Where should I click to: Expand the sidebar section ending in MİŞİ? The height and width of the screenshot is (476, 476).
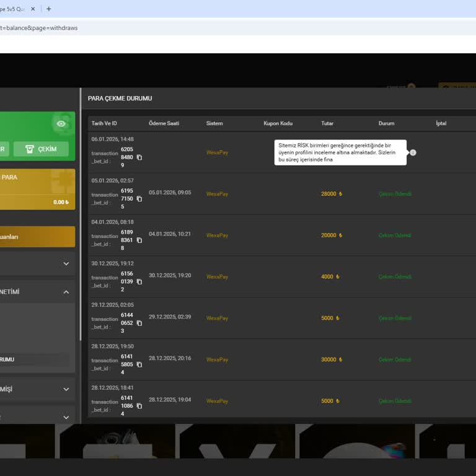click(x=66, y=389)
